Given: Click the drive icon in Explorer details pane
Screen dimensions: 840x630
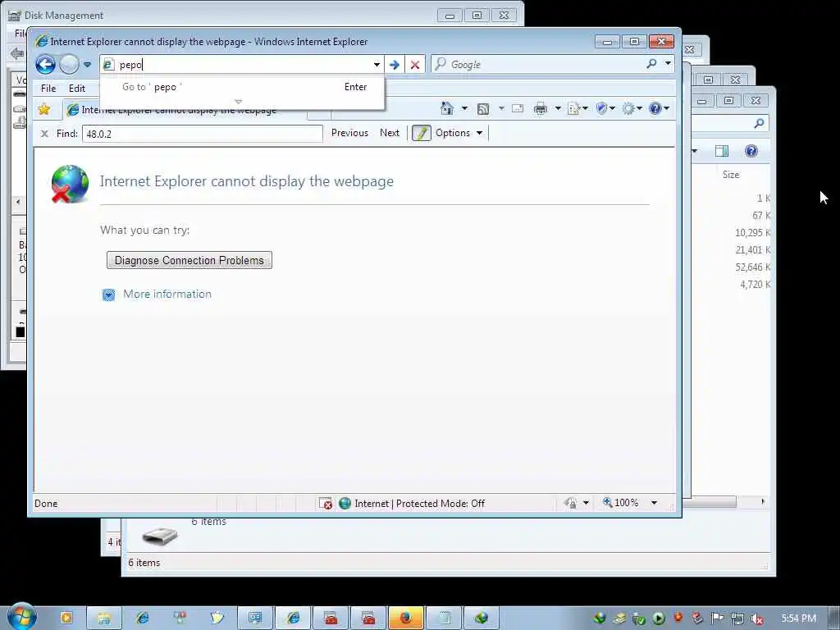Looking at the screenshot, I should (160, 536).
